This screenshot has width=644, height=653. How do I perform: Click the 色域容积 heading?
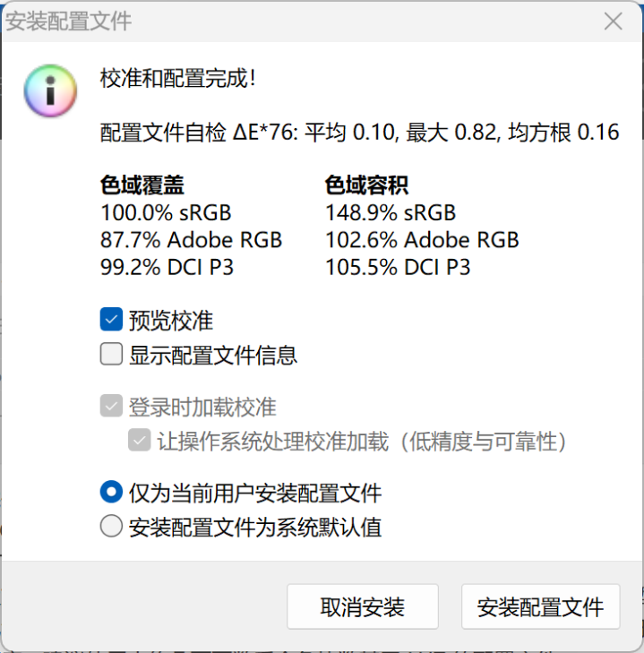[x=366, y=186]
